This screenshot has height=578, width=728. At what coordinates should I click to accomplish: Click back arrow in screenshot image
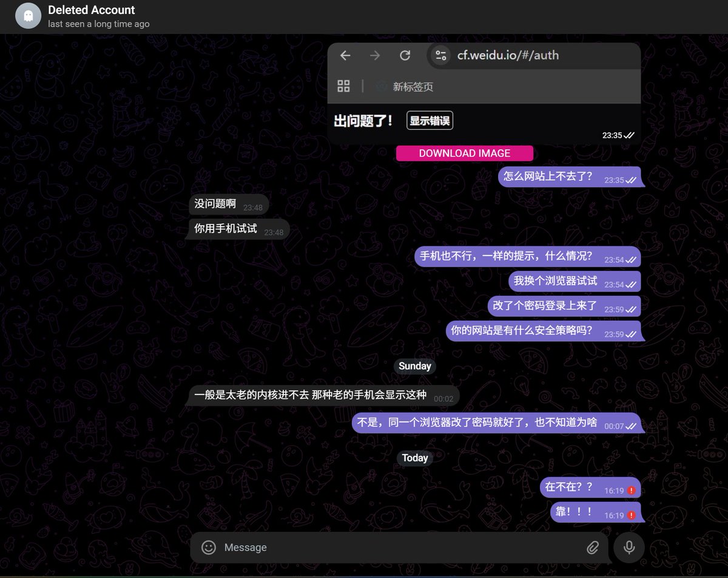point(345,56)
